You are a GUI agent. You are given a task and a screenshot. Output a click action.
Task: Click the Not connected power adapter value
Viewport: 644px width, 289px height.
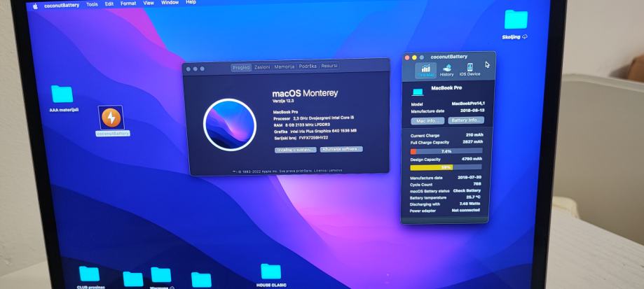(x=465, y=211)
